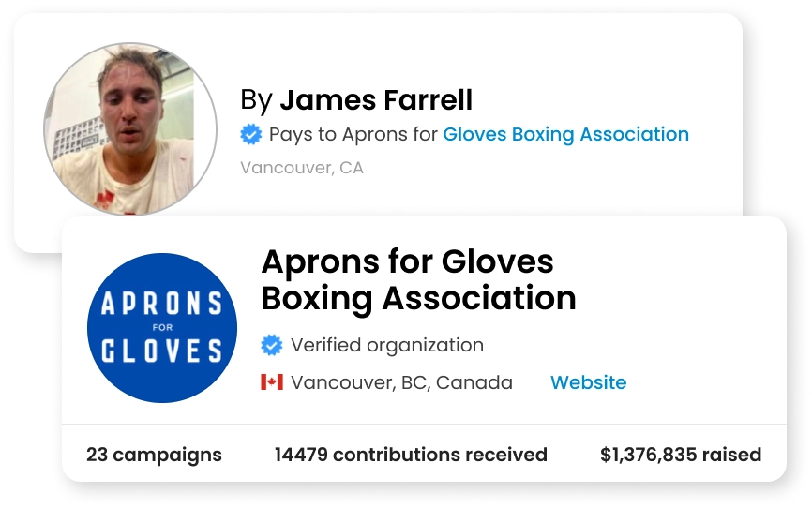This screenshot has width=812, height=508.
Task: Click the word "By" before the organizer name
Action: (x=256, y=99)
